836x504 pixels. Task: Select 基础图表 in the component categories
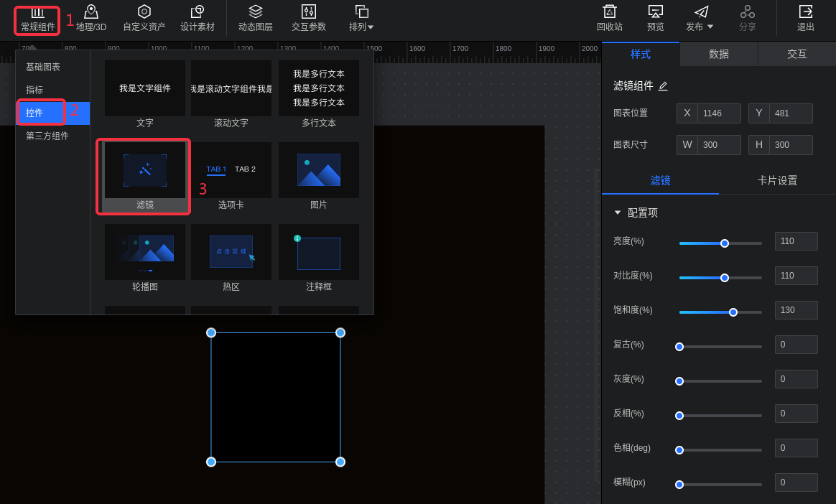coord(43,67)
